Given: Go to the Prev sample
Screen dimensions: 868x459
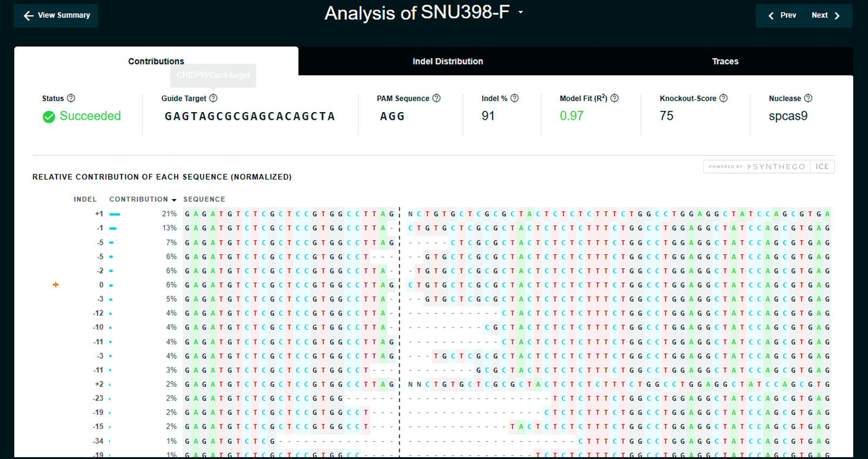Looking at the screenshot, I should pyautogui.click(x=782, y=16).
